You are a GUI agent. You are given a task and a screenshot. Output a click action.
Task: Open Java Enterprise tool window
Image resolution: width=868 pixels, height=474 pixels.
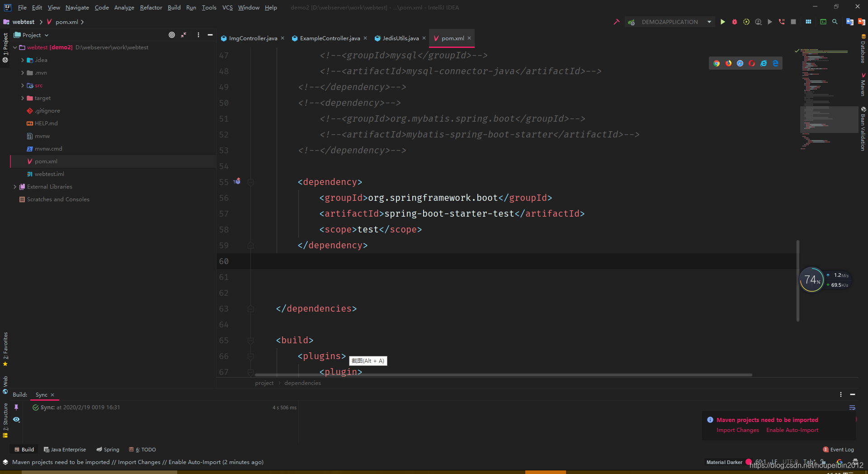tap(65, 450)
